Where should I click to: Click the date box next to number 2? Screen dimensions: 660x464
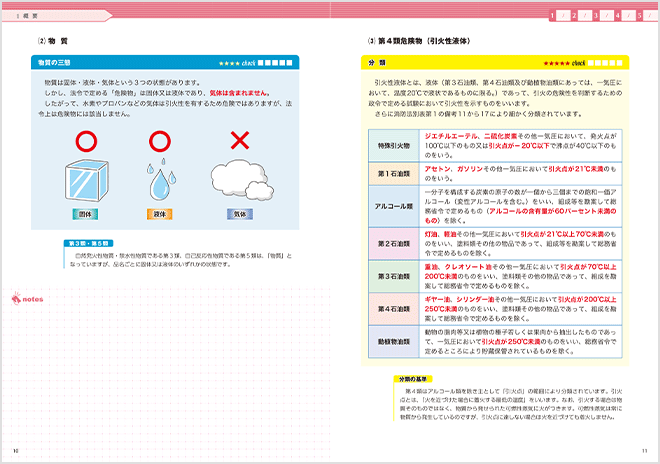(x=585, y=16)
